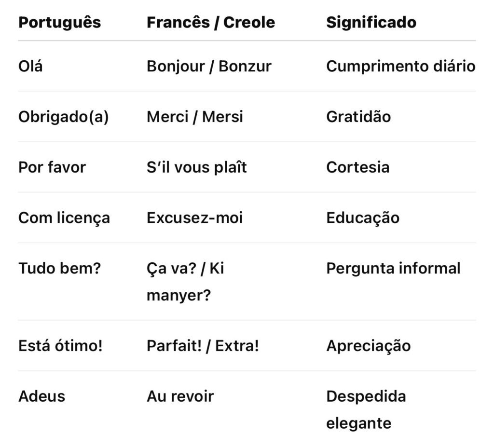Click the "Pergunta informal" text
Screen dimensions: 494x448
click(393, 268)
